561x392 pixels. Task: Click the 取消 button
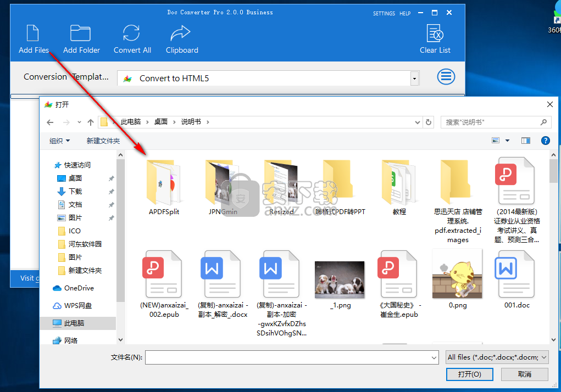524,374
